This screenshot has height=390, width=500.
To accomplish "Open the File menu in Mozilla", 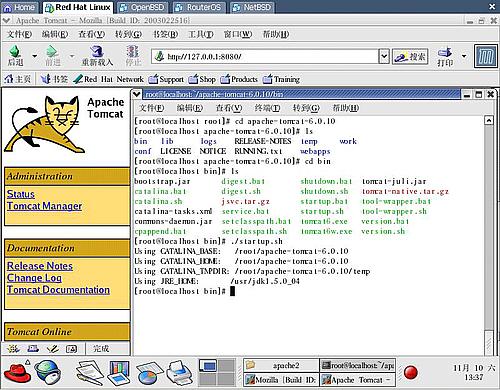I will tap(19, 34).
